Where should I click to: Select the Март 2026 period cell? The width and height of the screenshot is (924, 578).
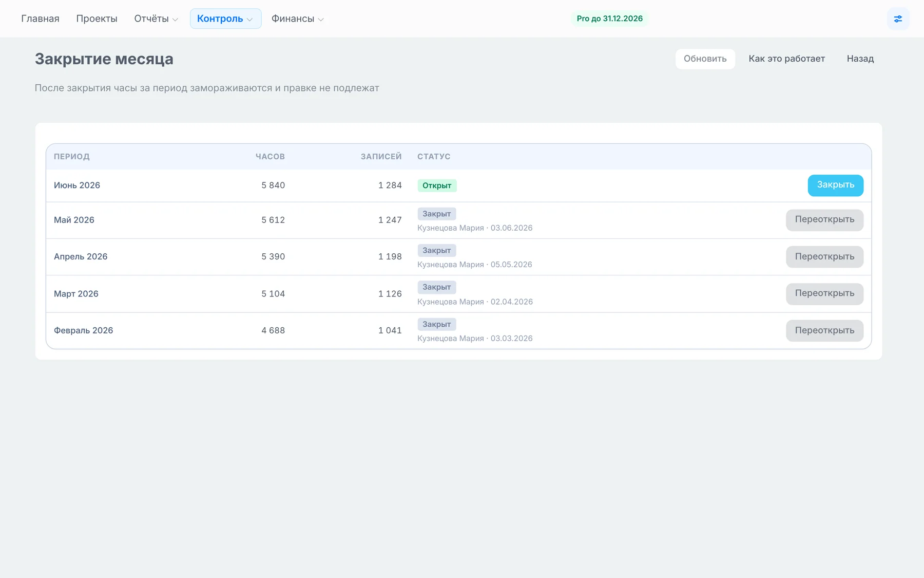pos(76,293)
